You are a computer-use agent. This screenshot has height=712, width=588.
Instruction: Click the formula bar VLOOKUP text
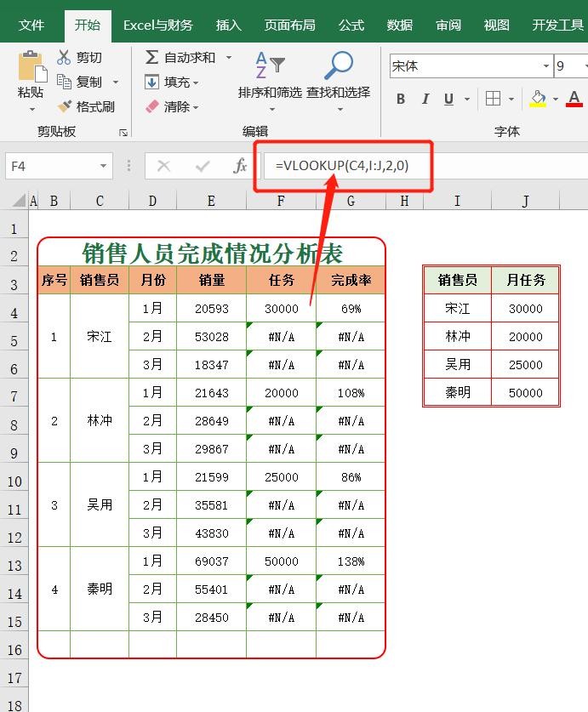click(342, 165)
